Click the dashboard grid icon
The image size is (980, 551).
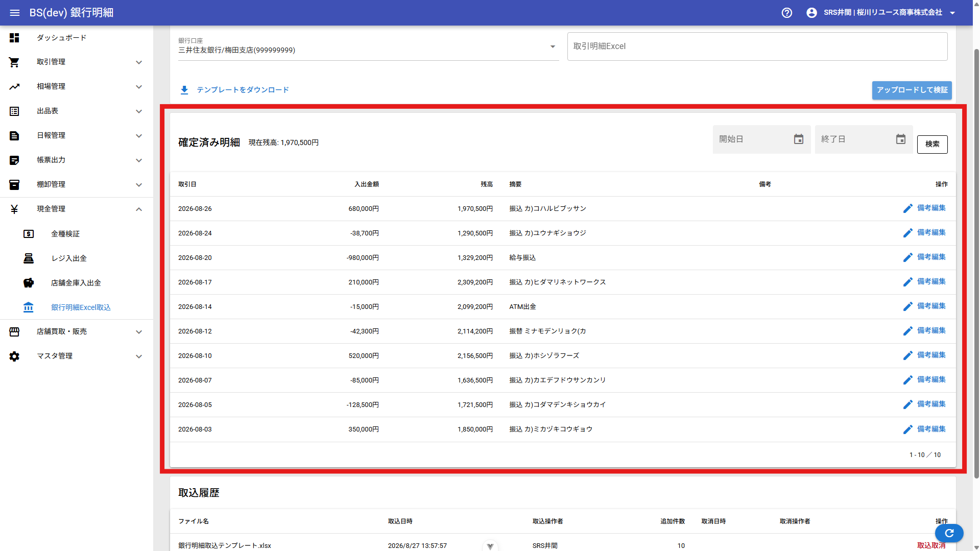[x=14, y=38]
